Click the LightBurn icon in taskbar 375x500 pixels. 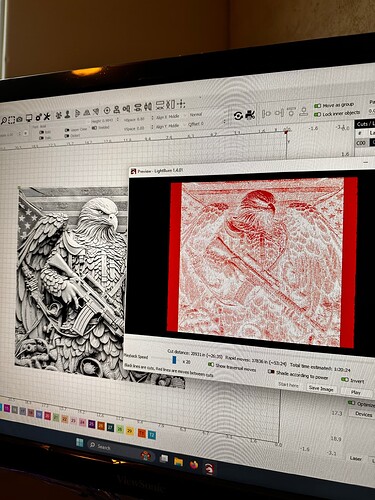[209, 468]
